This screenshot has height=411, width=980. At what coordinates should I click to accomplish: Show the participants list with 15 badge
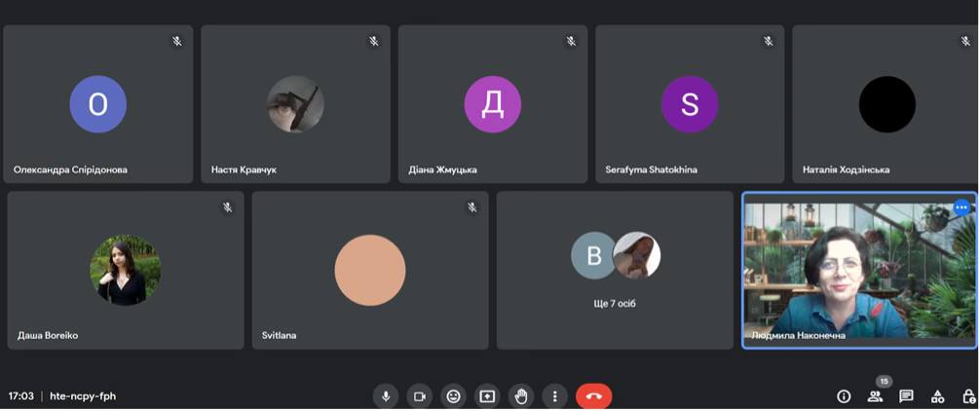(876, 395)
